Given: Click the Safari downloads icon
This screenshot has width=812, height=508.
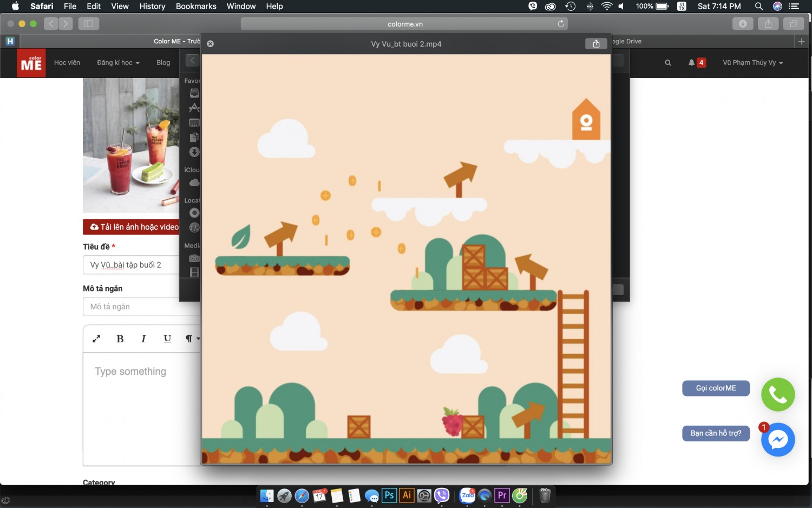Looking at the screenshot, I should 743,24.
